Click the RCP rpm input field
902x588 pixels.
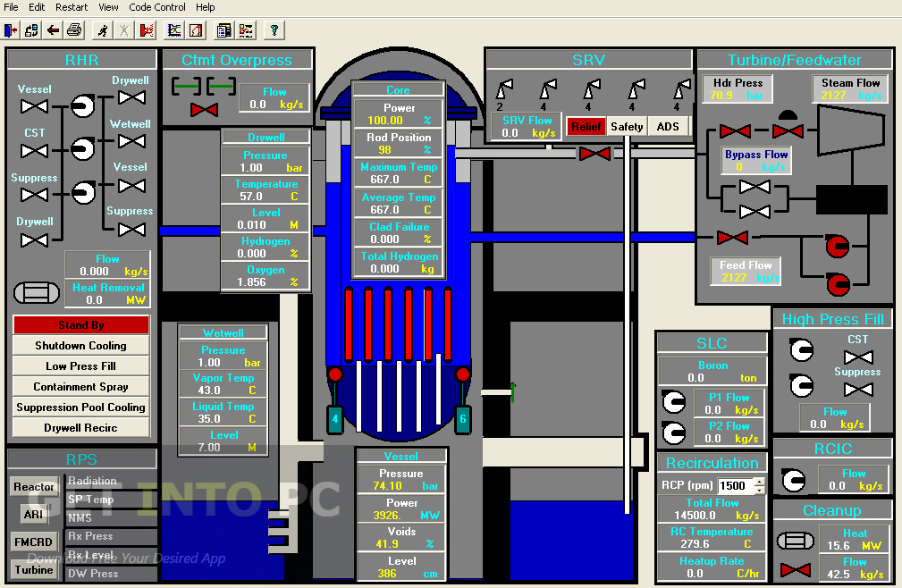(x=734, y=486)
